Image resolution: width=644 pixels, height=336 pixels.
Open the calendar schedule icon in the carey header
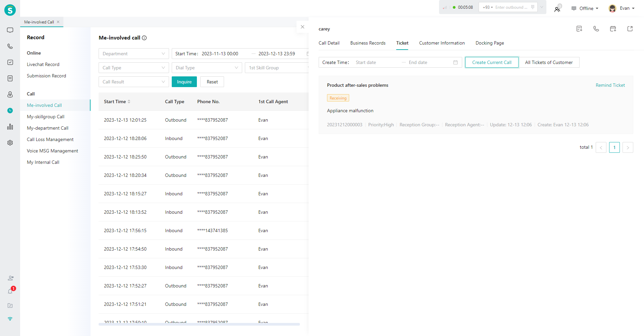pyautogui.click(x=613, y=29)
